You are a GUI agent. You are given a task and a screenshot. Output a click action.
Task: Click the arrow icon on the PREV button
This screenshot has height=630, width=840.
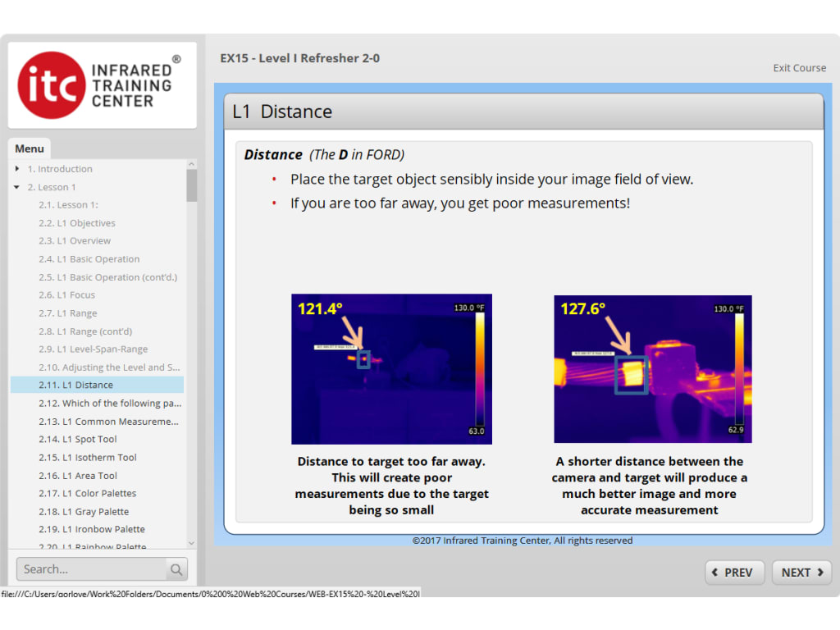(716, 573)
